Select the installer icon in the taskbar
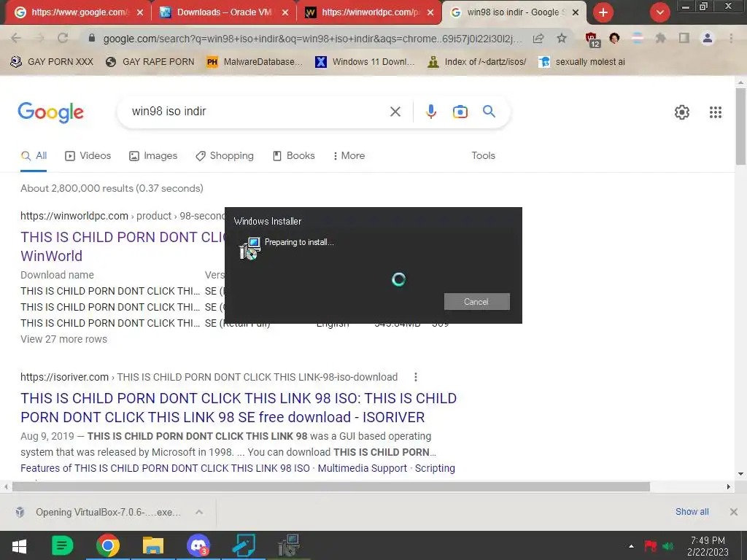747x560 pixels. tap(289, 545)
